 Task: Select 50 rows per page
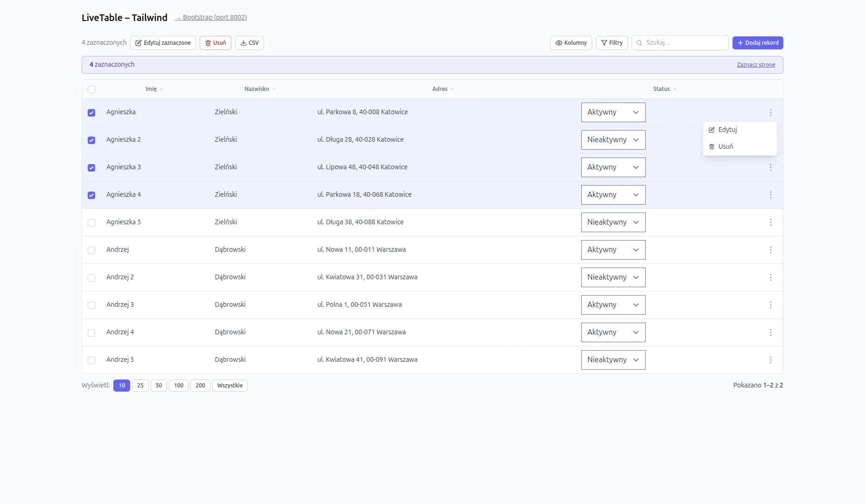tap(159, 386)
